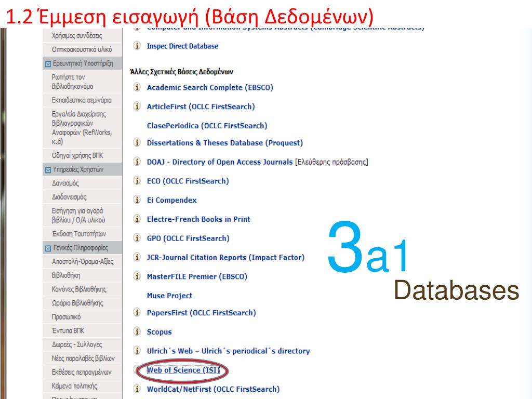
Task: Open info icon beside Academic Search Complete
Action: coord(137,87)
